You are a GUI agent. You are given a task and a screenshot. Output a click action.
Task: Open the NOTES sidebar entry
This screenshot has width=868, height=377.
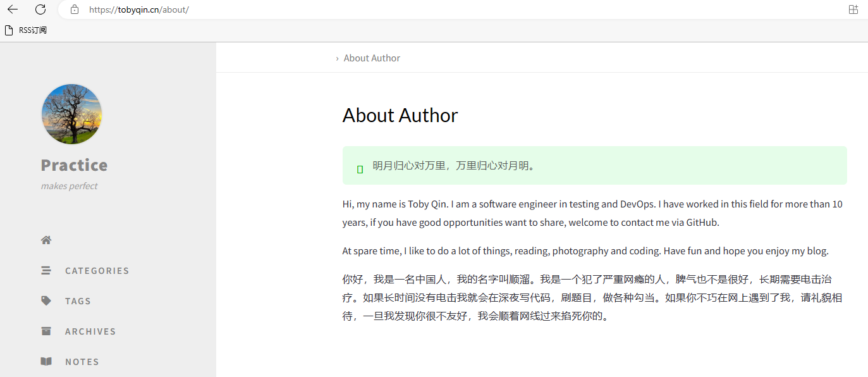point(82,361)
